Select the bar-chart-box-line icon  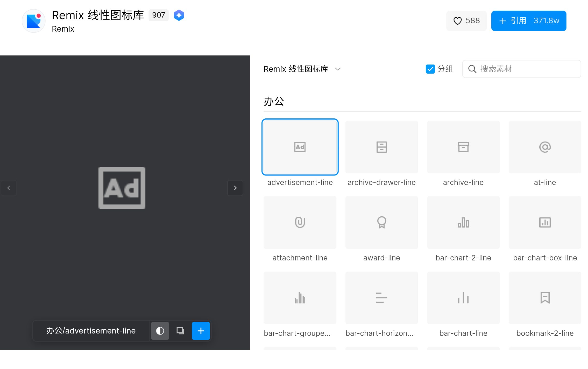[x=545, y=222]
